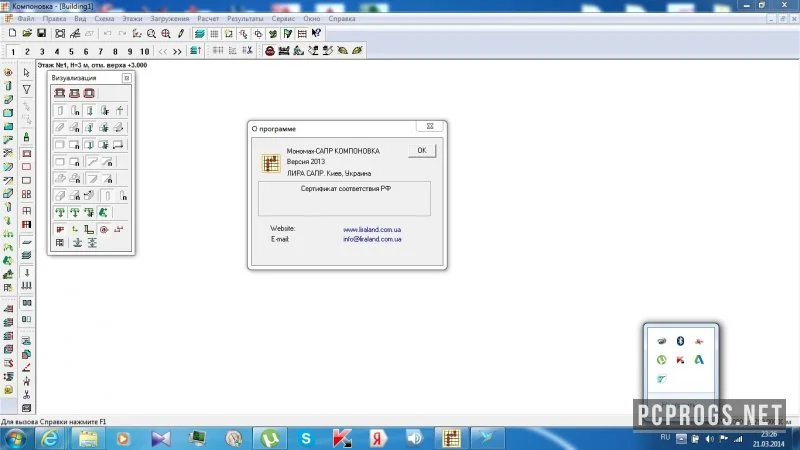Select floor number 5
800x450 pixels.
pos(71,52)
